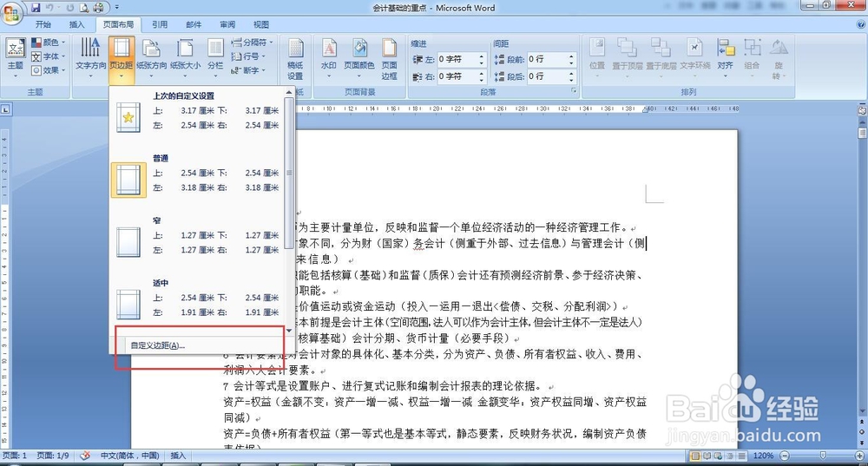Click the 段前 spacing before field

point(546,59)
